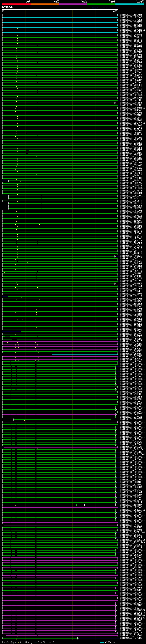
Task: Click the UniRef100_C5WWY7 hit
Action: pyautogui.click(x=131, y=60)
